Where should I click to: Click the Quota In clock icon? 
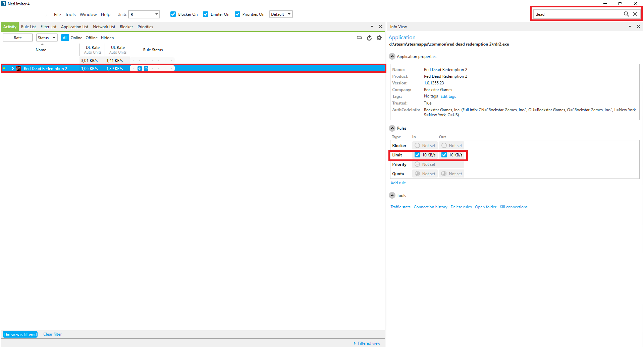(x=417, y=174)
